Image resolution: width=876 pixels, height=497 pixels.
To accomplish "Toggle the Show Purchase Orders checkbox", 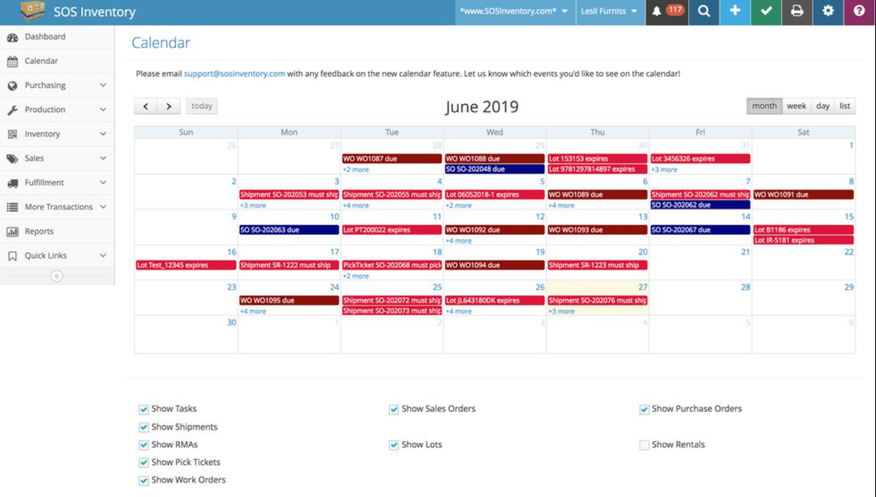I will coord(645,409).
